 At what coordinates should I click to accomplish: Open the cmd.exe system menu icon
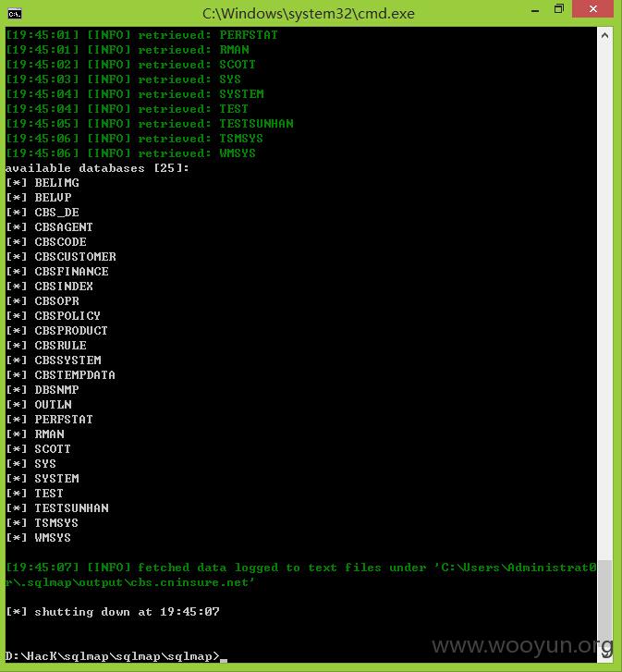click(15, 13)
